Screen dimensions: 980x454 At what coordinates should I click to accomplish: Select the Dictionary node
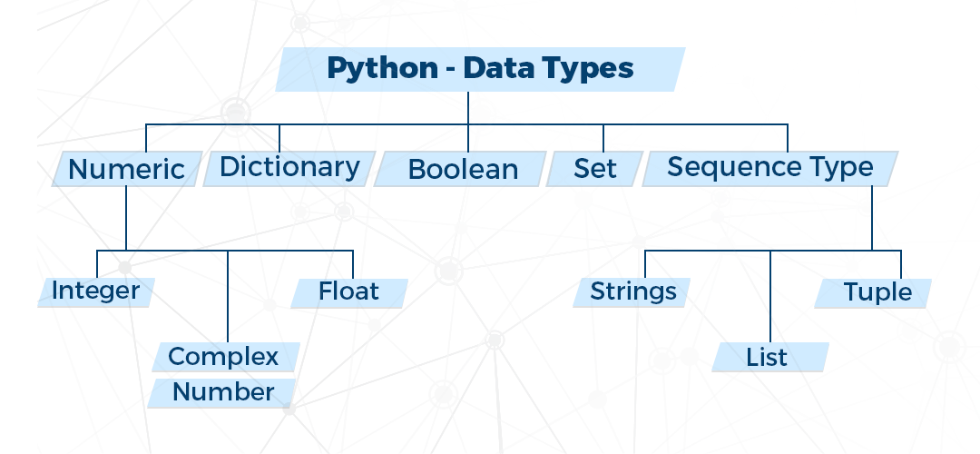click(x=289, y=167)
